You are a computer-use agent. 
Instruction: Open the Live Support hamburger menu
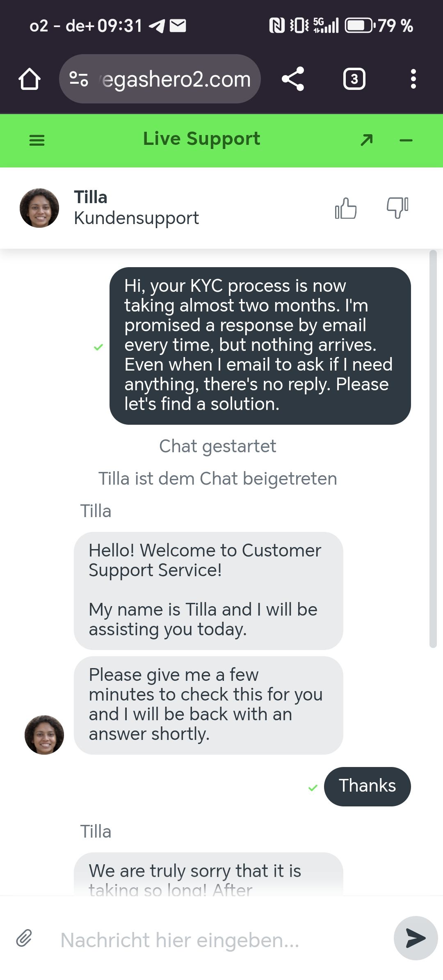tap(37, 140)
